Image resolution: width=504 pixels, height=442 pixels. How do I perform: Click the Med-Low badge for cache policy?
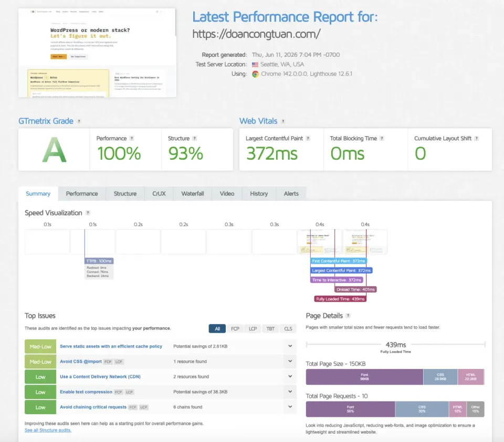coord(40,346)
